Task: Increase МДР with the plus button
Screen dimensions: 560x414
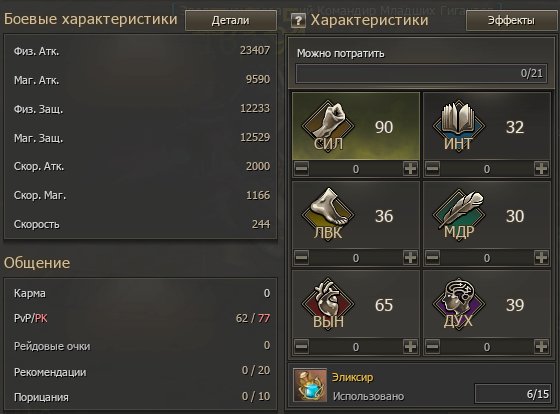Action: pos(541,258)
